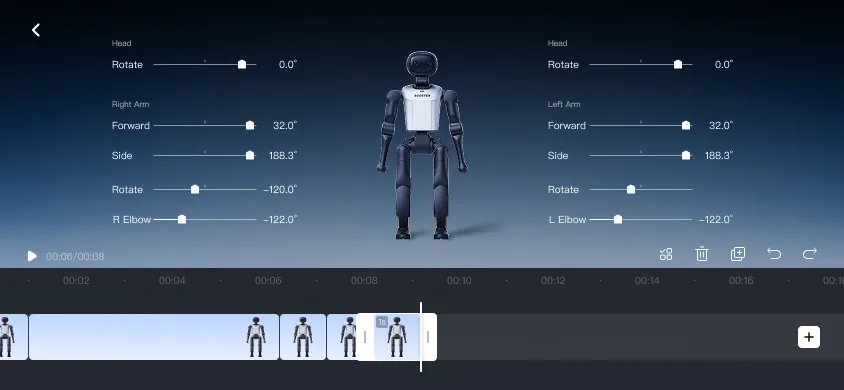Click the Right Arm Forward value 32.0°
844x390 pixels.
285,125
